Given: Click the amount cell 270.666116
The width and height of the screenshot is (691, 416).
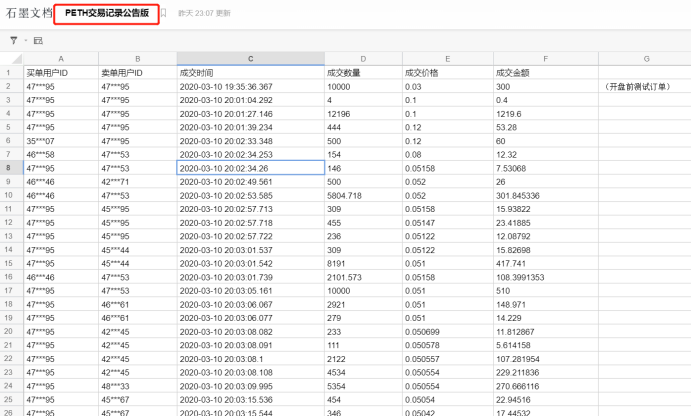Looking at the screenshot, I should coord(546,386).
